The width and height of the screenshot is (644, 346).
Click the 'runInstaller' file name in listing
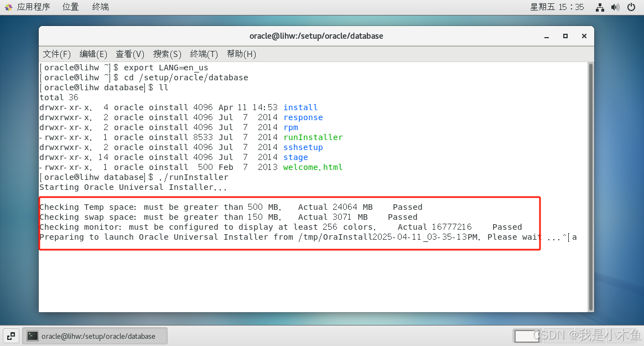[313, 137]
